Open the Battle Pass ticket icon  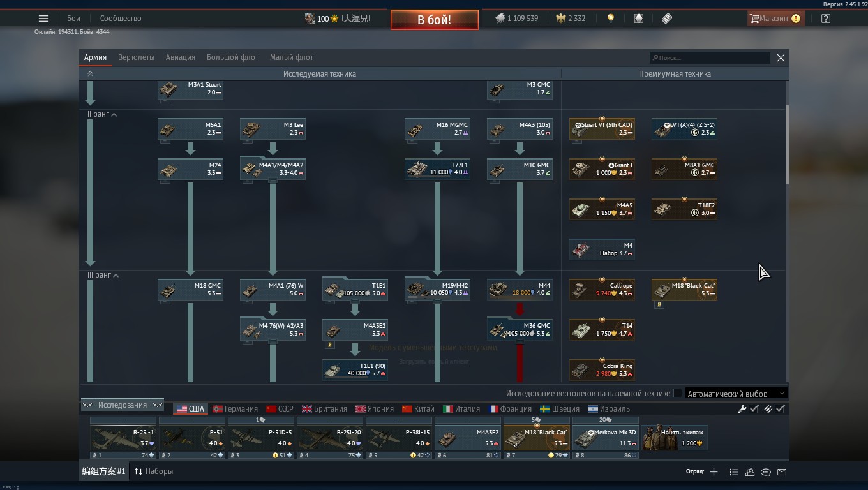point(667,19)
